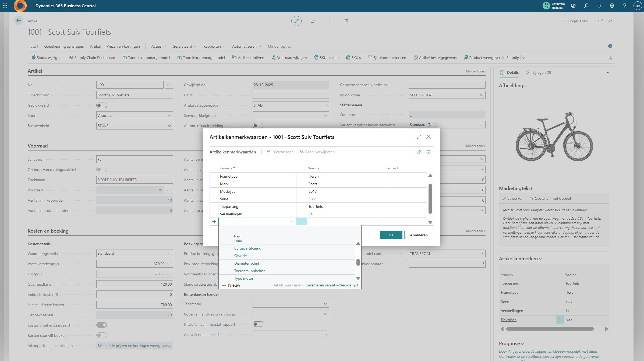Toggle the Geblokkeerd switch
The width and height of the screenshot is (644, 361).
102,105
